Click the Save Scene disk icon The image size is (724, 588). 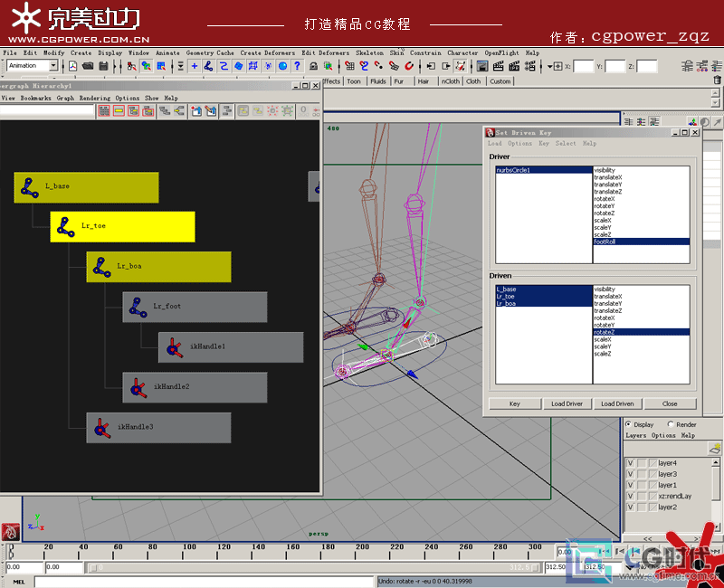pyautogui.click(x=103, y=66)
